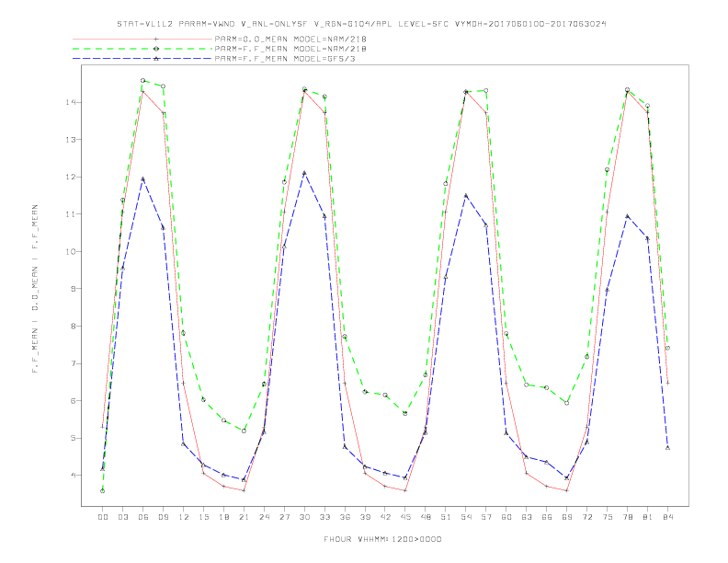Click x-axis tick label 81
Image resolution: width=728 pixels, height=563 pixels.
648,517
